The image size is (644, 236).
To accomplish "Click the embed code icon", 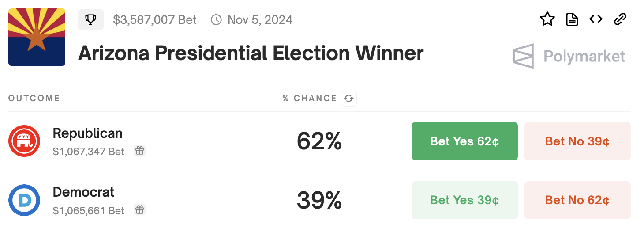I will point(596,19).
